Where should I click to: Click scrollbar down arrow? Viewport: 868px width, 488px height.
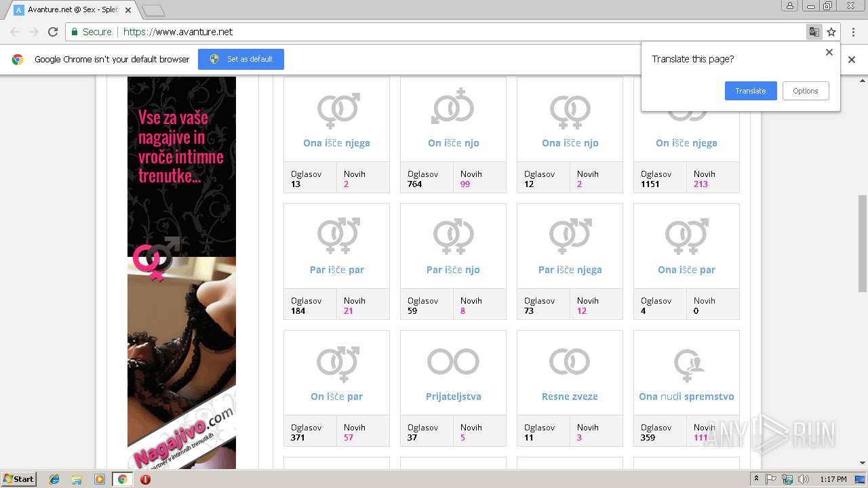tap(863, 464)
